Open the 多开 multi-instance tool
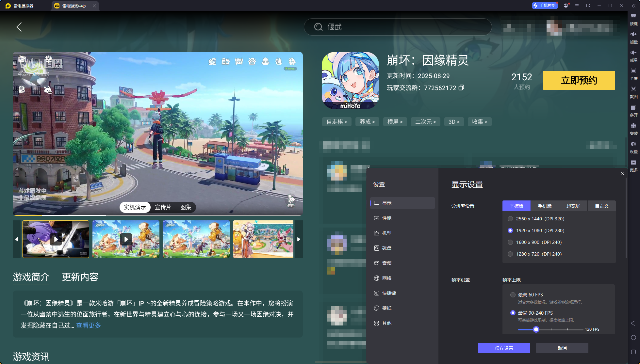 coord(633,111)
